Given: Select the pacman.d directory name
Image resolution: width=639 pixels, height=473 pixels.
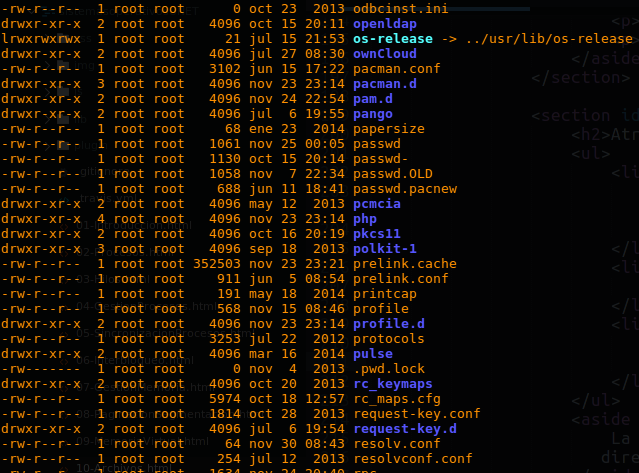Looking at the screenshot, I should tap(385, 84).
